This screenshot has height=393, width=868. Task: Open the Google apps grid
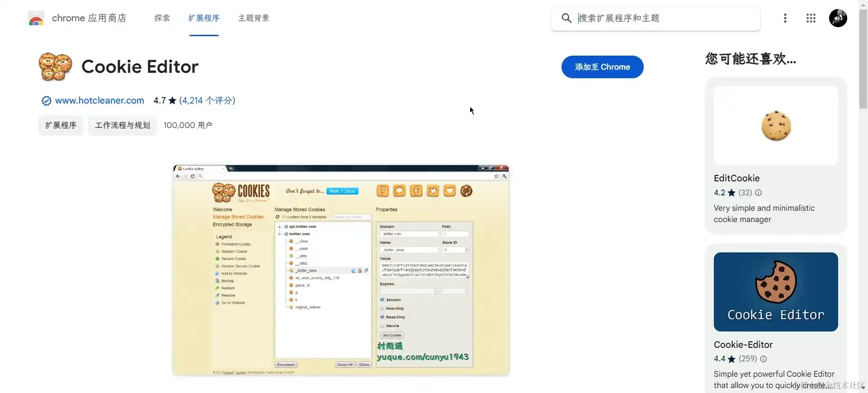tap(811, 18)
